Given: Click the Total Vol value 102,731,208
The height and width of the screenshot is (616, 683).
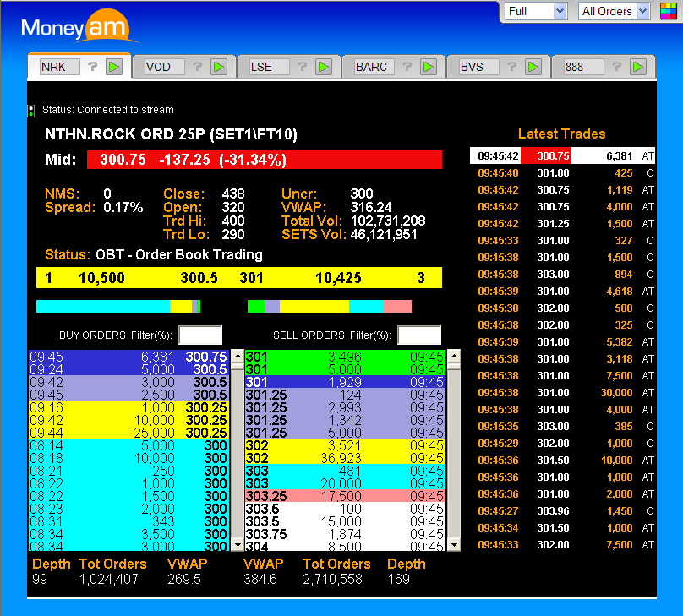Looking at the screenshot, I should (388, 221).
